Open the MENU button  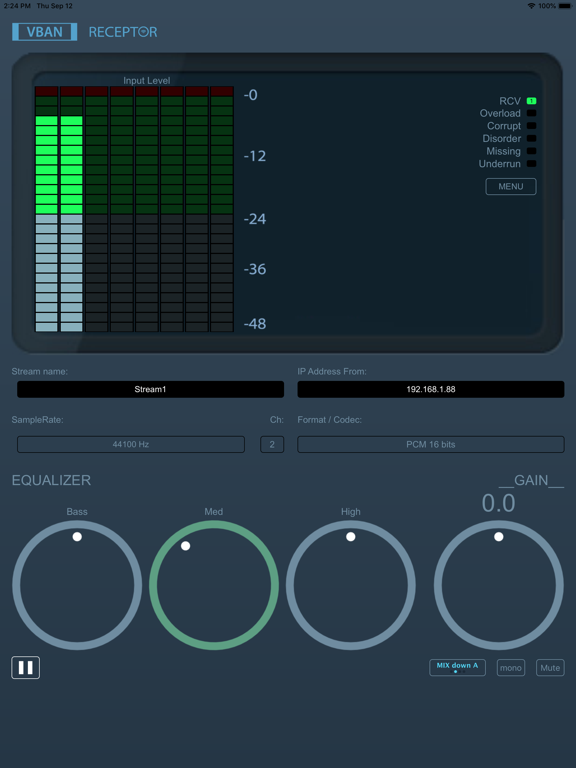(511, 187)
